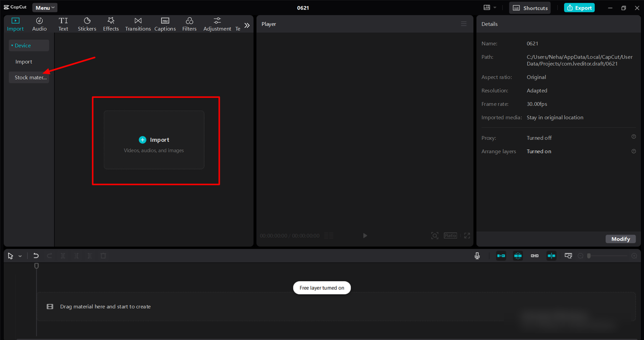Image resolution: width=644 pixels, height=340 pixels.
Task: Click the 'Drag material here' track area
Action: (x=336, y=306)
